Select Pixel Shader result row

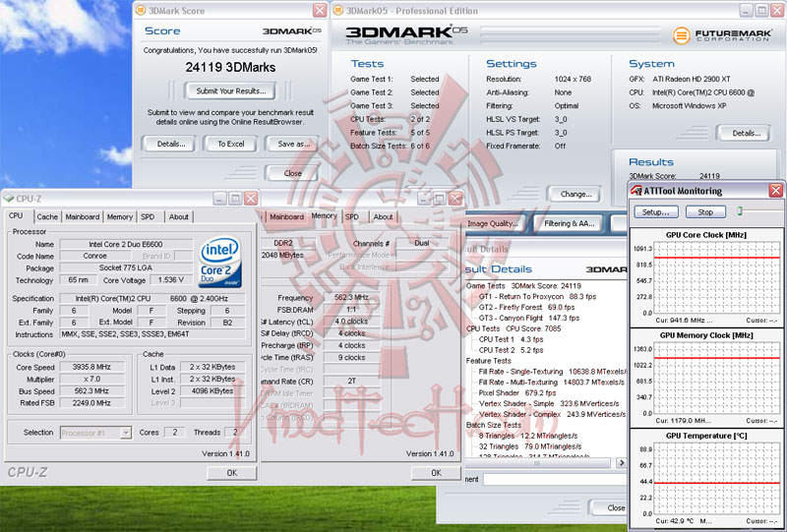(x=517, y=393)
